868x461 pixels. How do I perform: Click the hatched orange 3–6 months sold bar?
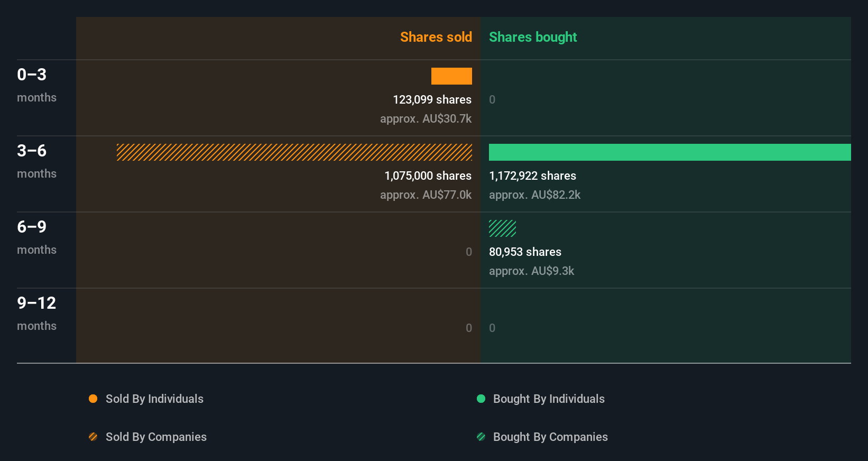(294, 152)
